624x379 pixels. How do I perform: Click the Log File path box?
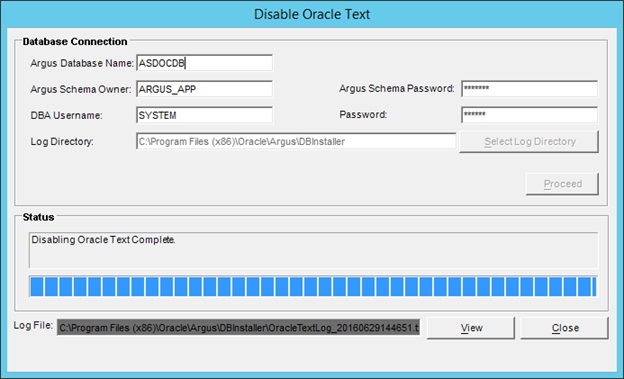pyautogui.click(x=238, y=328)
